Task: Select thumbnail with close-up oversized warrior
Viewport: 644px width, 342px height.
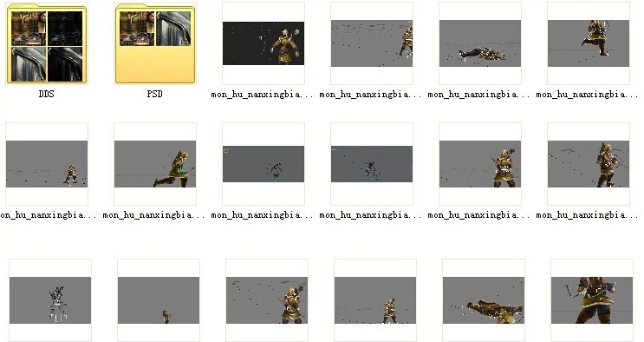Action: pos(592,300)
